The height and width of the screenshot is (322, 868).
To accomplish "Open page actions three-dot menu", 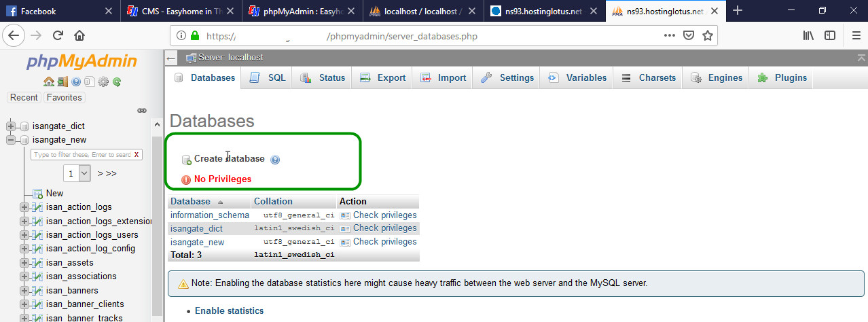I will [670, 35].
